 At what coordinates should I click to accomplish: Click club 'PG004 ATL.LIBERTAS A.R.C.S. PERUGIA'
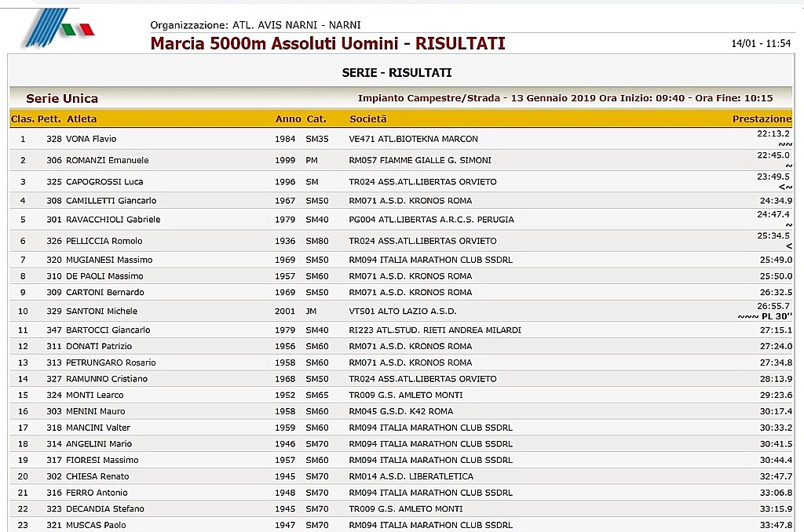(431, 220)
